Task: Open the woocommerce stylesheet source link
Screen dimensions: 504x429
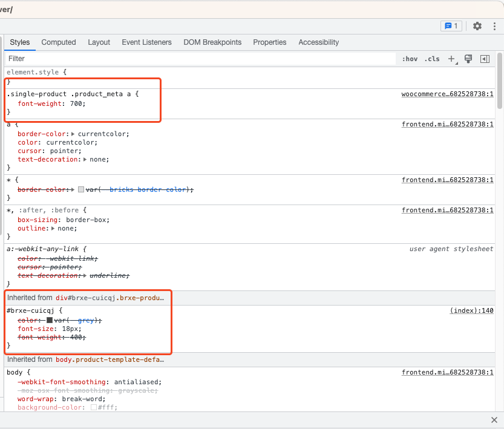Action: [x=447, y=94]
